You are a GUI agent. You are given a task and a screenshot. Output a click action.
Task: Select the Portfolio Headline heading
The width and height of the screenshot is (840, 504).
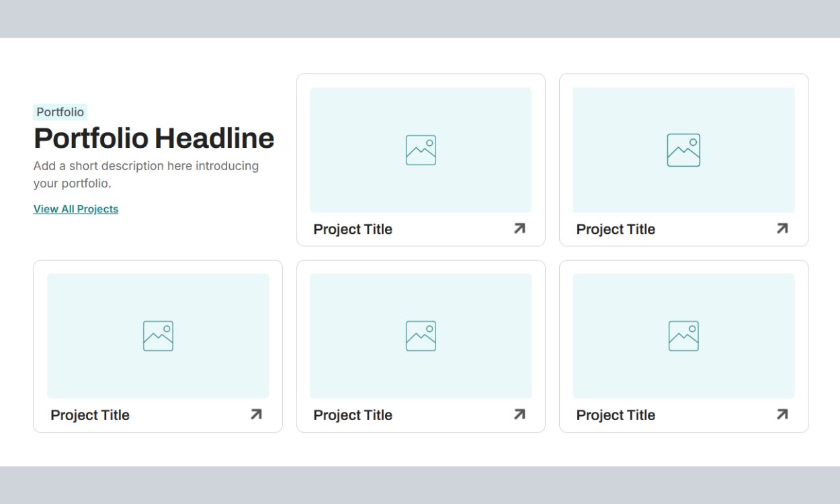tap(154, 138)
